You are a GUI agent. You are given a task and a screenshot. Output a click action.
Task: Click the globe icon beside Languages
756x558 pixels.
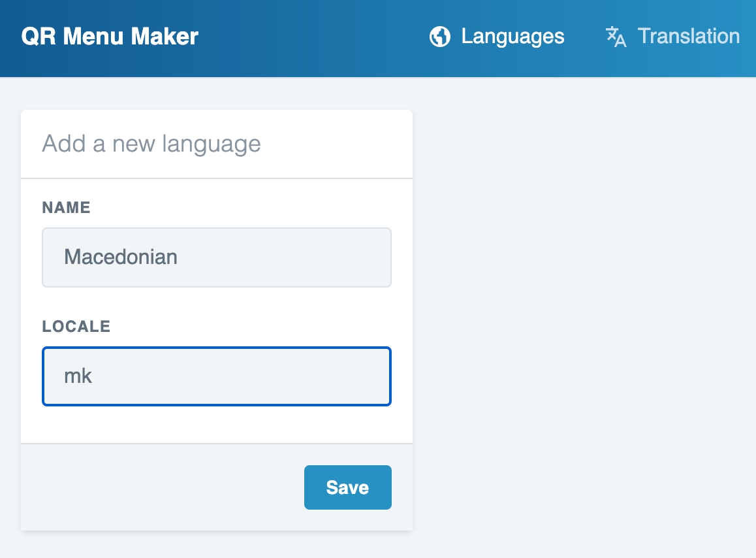pos(439,37)
